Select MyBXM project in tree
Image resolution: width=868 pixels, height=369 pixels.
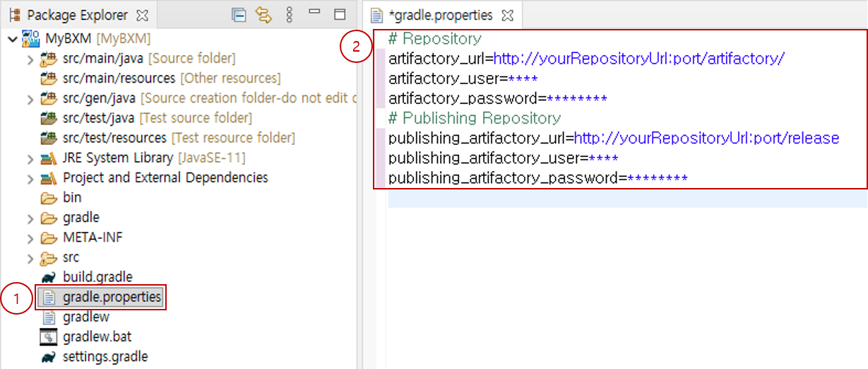tap(98, 38)
